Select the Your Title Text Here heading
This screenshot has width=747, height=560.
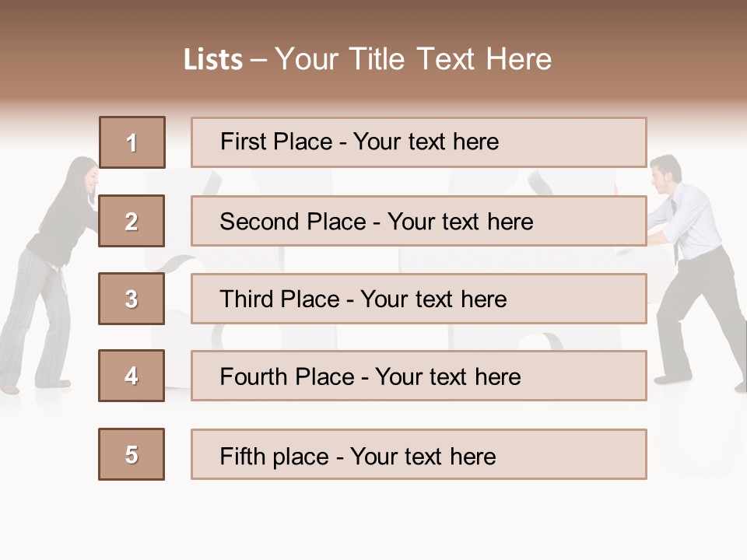click(x=413, y=59)
